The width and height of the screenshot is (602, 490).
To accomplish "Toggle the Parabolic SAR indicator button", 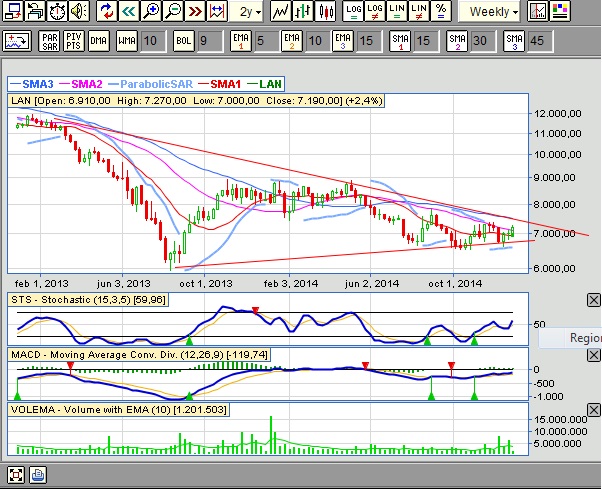I will (x=50, y=41).
